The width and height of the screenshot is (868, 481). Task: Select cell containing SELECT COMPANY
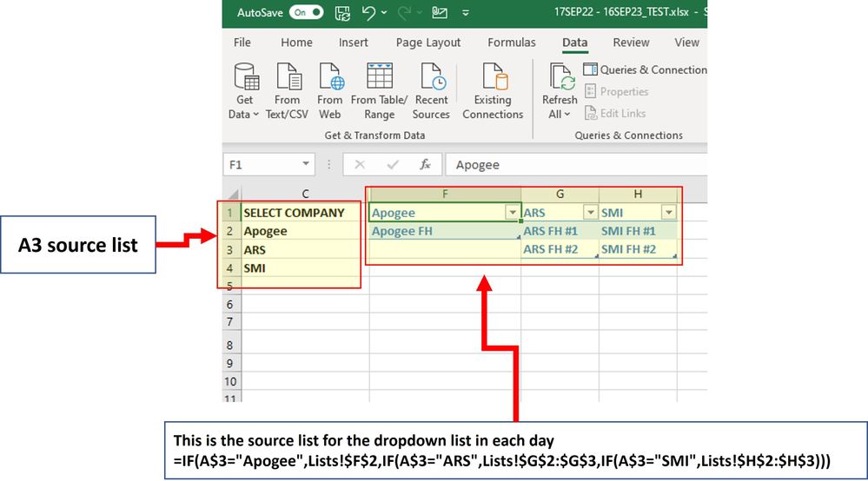(x=305, y=213)
